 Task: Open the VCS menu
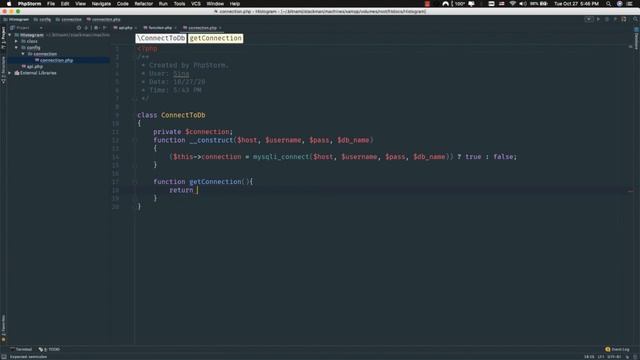tap(196, 4)
